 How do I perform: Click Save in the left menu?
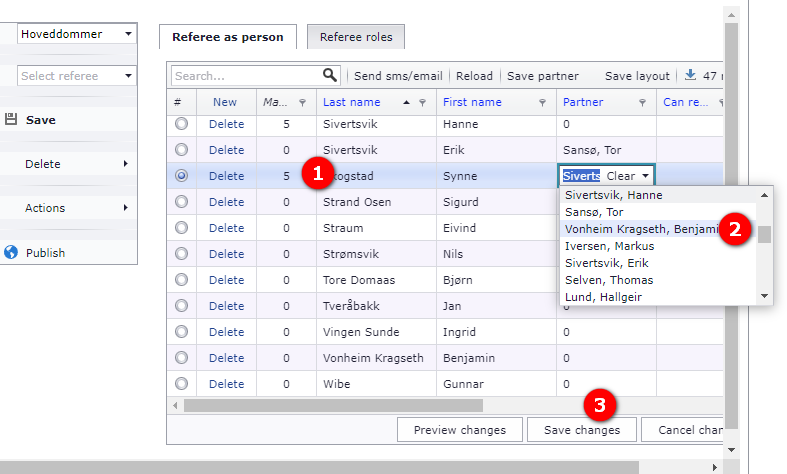41,120
